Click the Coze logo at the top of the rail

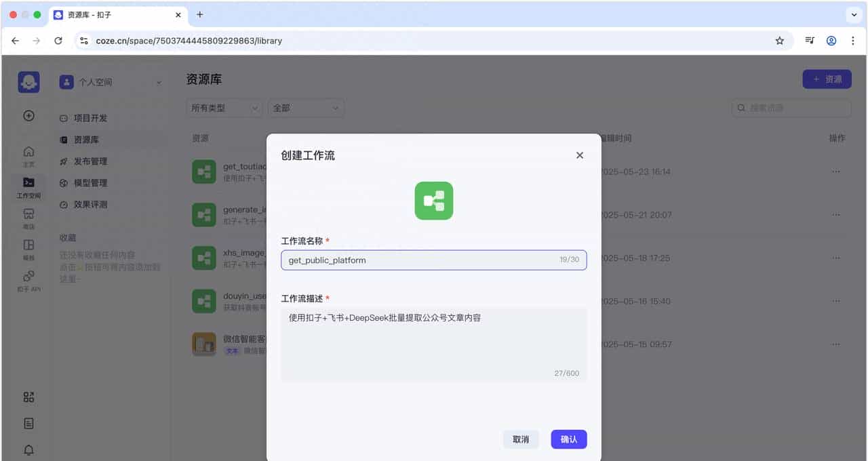click(x=28, y=81)
